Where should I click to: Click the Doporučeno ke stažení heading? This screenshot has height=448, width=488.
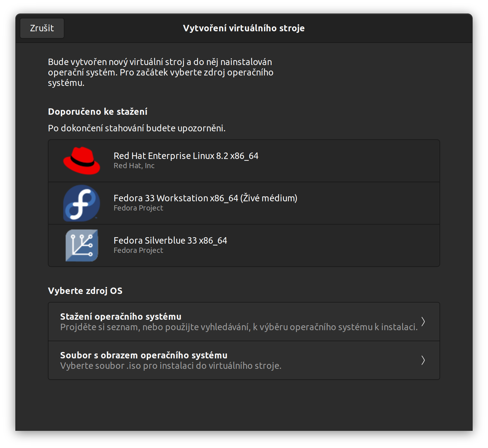click(98, 112)
